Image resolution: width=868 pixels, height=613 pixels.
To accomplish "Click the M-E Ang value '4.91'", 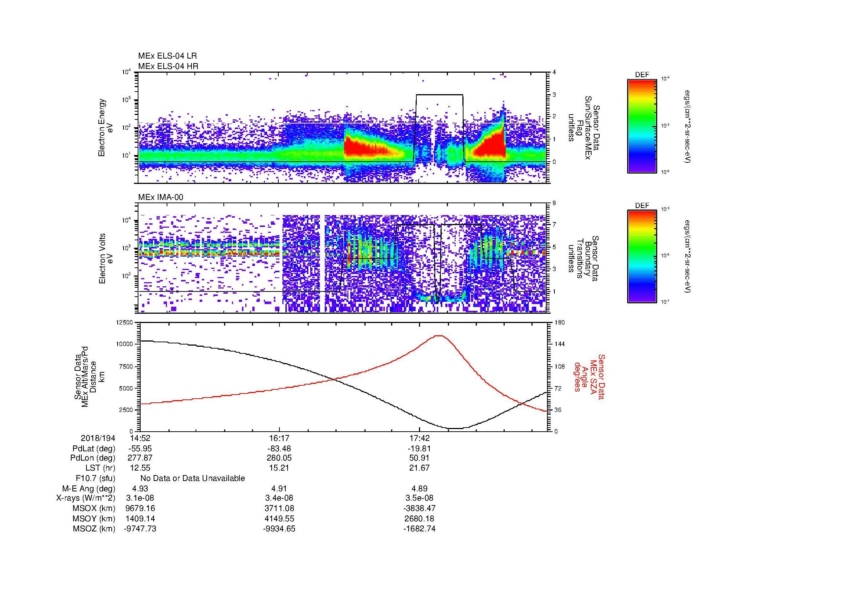I will click(279, 488).
